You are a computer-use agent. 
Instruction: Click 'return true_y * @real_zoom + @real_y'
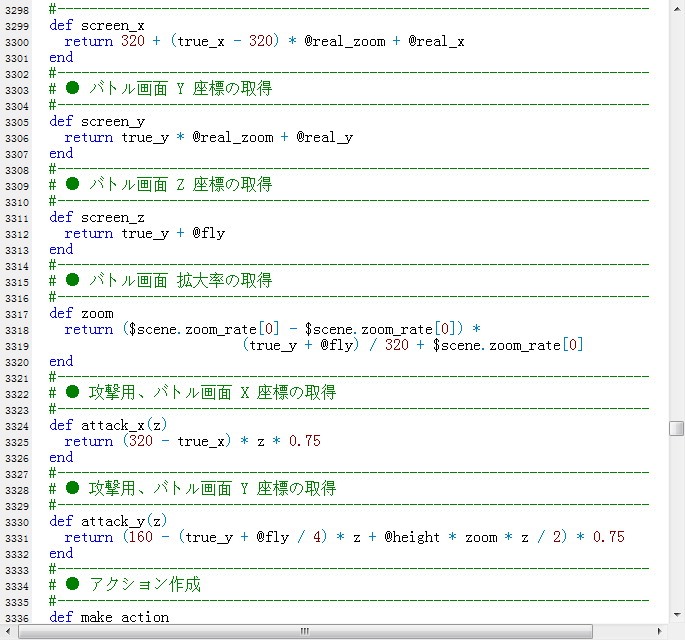click(x=208, y=138)
